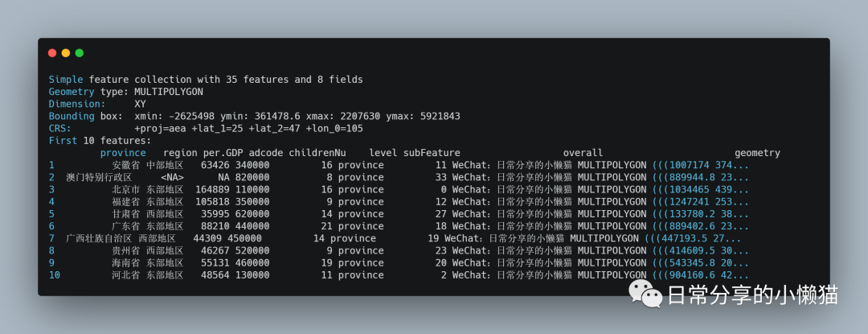868x334 pixels.
Task: Select the <NA> region value
Action: pyautogui.click(x=172, y=177)
